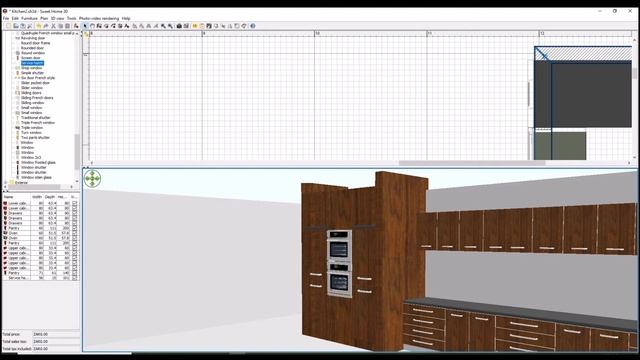Click the Zoom out magnifier icon
The width and height of the screenshot is (640, 360).
(170, 26)
